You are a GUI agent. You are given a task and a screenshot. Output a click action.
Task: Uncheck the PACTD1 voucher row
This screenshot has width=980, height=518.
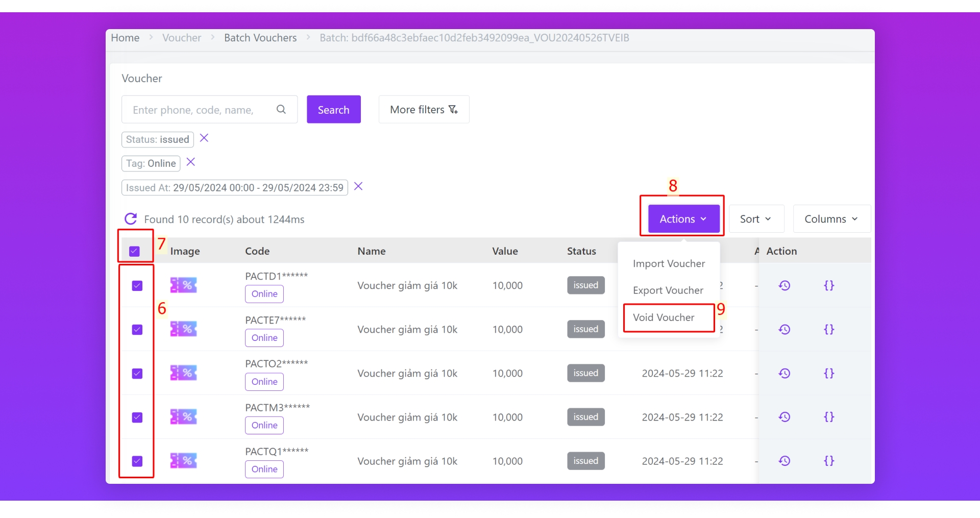[x=137, y=286]
